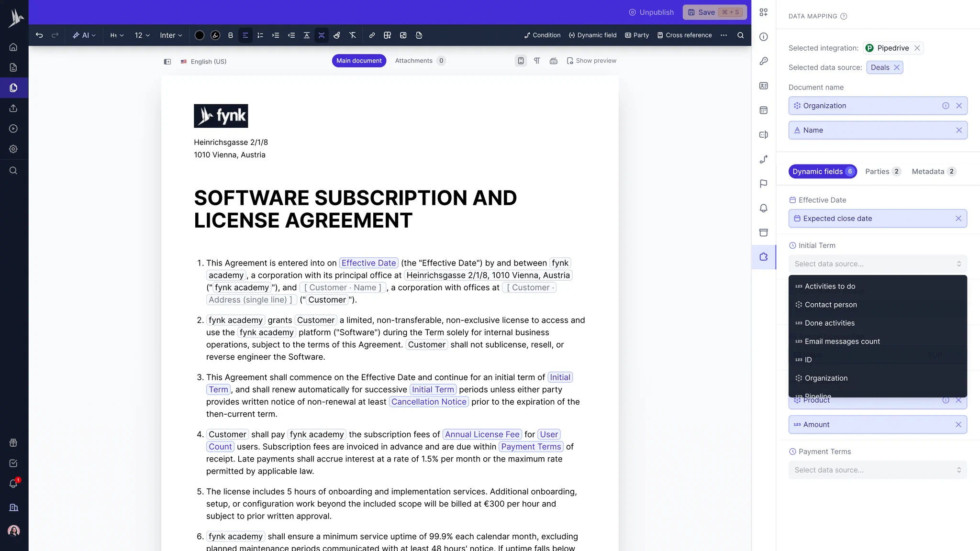This screenshot has width=980, height=551.
Task: Open the flag icon in right rail
Action: (764, 184)
